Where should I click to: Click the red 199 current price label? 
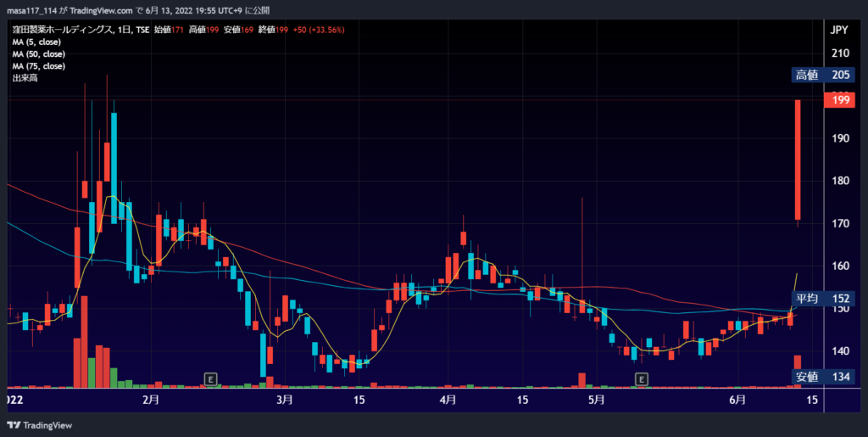(x=840, y=100)
